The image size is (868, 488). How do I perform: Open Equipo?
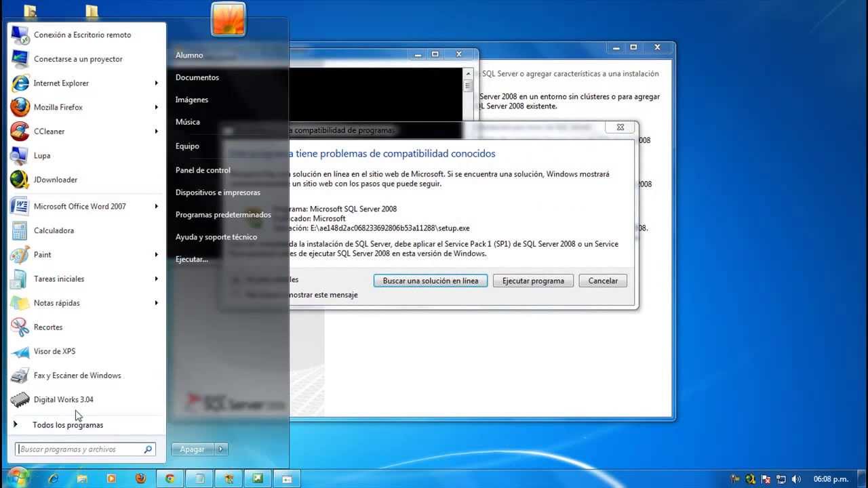pyautogui.click(x=187, y=146)
